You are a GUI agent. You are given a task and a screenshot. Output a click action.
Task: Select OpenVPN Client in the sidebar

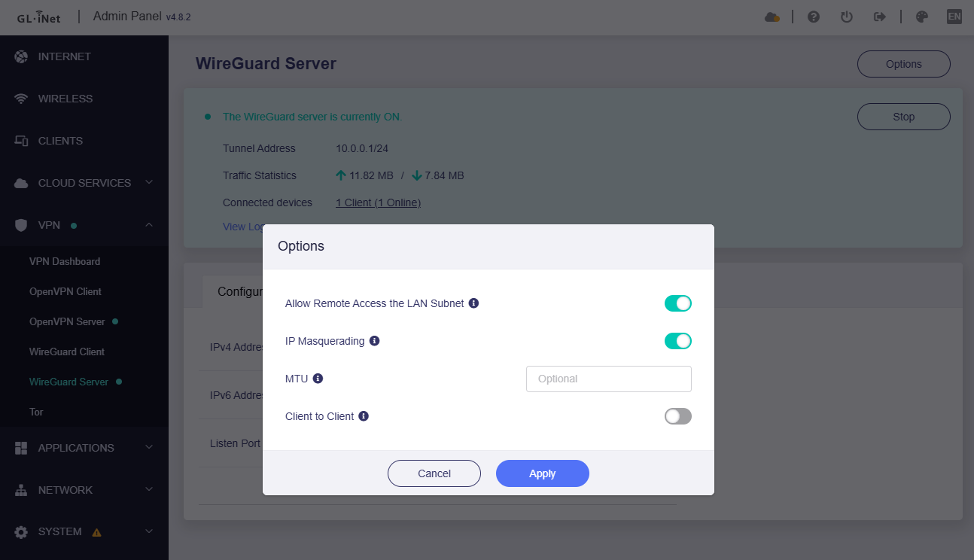click(65, 291)
